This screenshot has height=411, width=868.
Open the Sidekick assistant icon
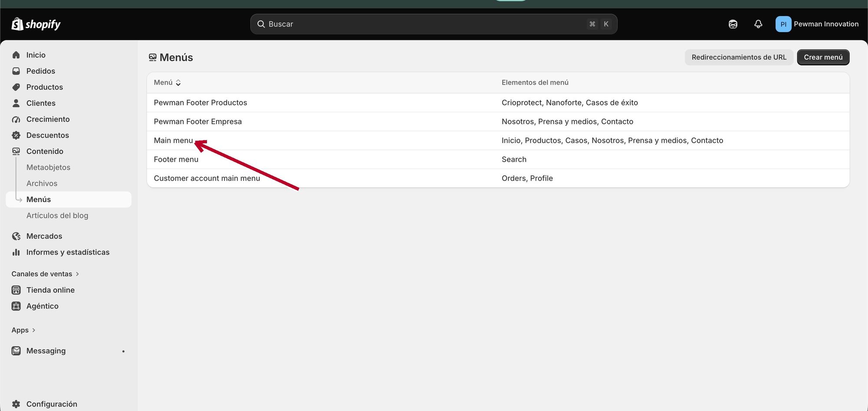click(x=733, y=24)
